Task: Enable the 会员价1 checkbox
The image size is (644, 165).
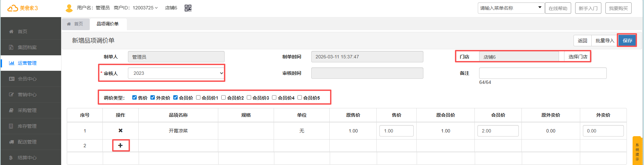Action: [198, 98]
